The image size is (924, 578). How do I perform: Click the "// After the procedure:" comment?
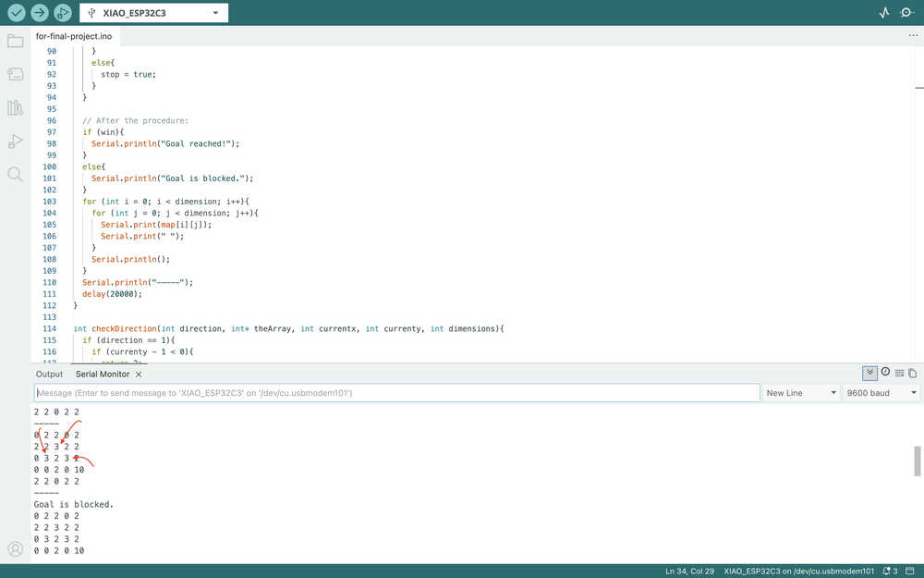135,120
